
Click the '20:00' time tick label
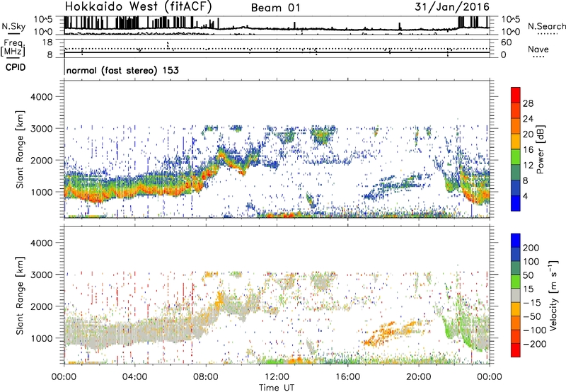point(418,377)
